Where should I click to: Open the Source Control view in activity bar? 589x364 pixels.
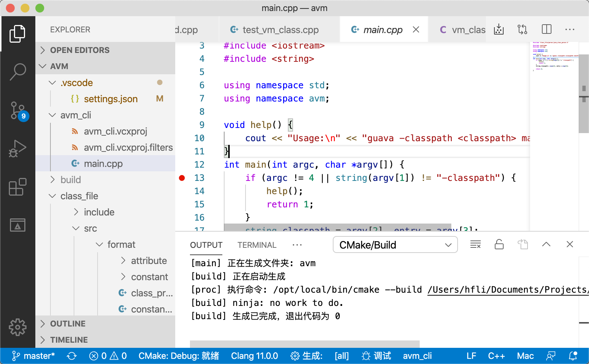[x=17, y=110]
